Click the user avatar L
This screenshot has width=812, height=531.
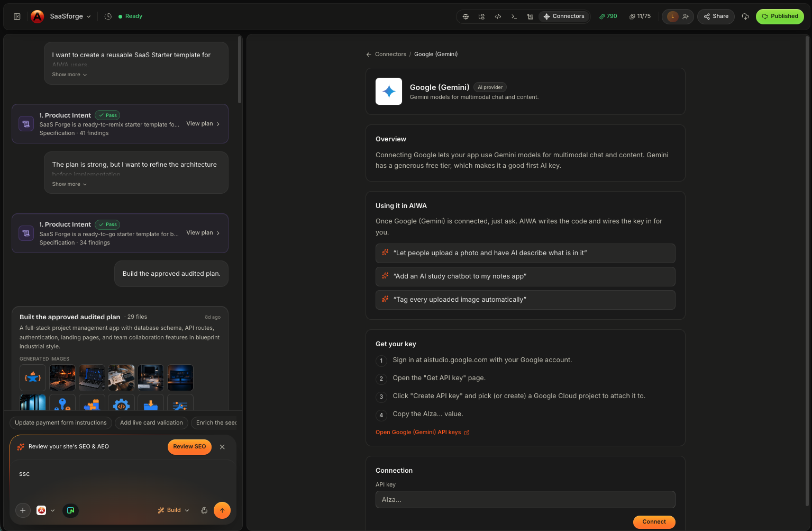click(x=672, y=16)
